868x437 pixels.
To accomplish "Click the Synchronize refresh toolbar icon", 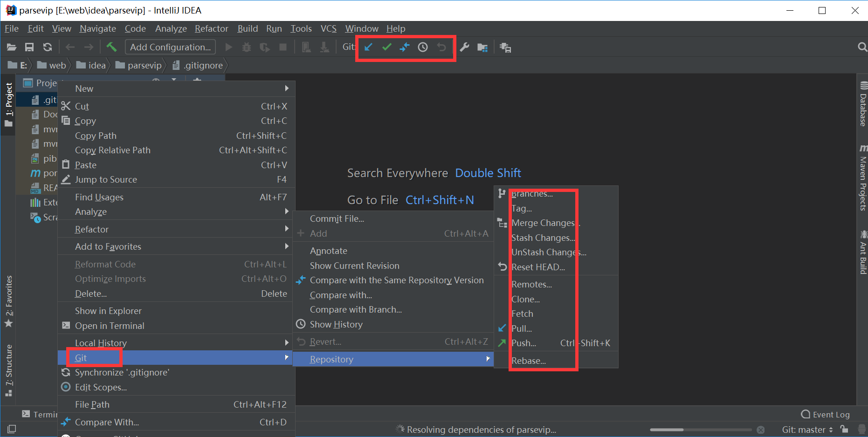I will (x=48, y=47).
